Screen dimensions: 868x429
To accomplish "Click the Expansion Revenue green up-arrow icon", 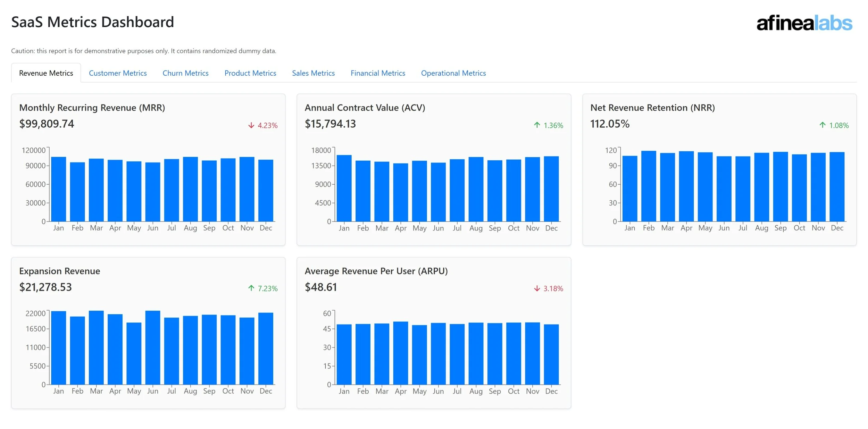I will (x=251, y=288).
